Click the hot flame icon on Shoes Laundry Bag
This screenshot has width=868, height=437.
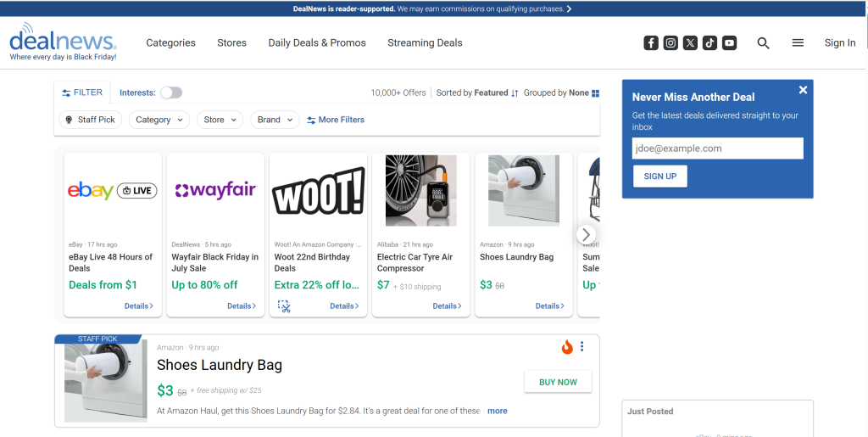tap(567, 347)
